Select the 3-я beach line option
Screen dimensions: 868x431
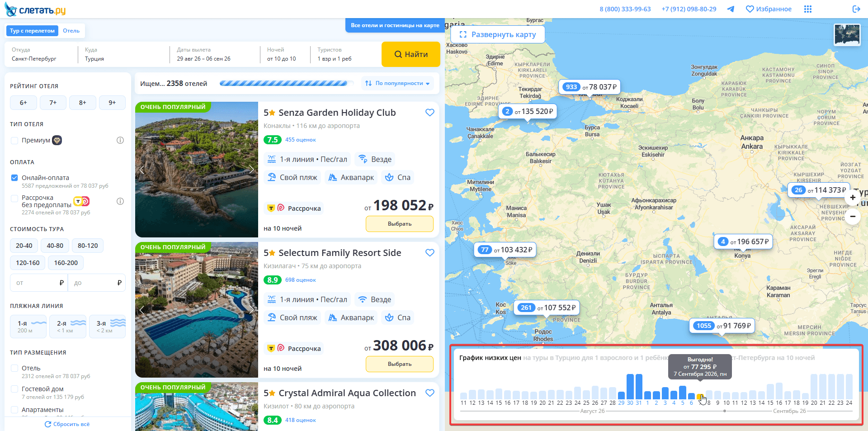108,327
